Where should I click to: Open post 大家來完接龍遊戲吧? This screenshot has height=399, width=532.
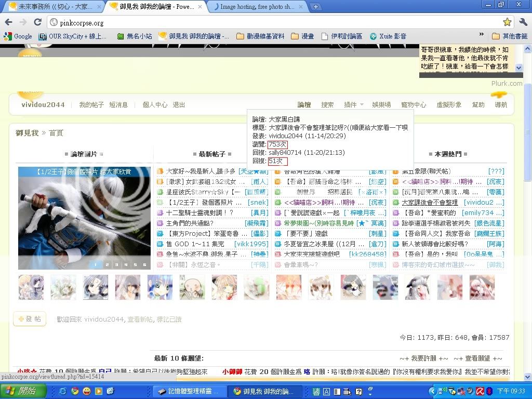[x=312, y=254]
